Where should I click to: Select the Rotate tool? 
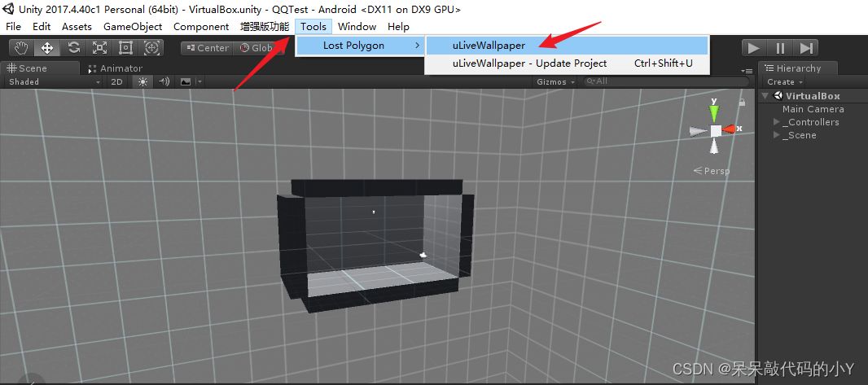tap(73, 48)
